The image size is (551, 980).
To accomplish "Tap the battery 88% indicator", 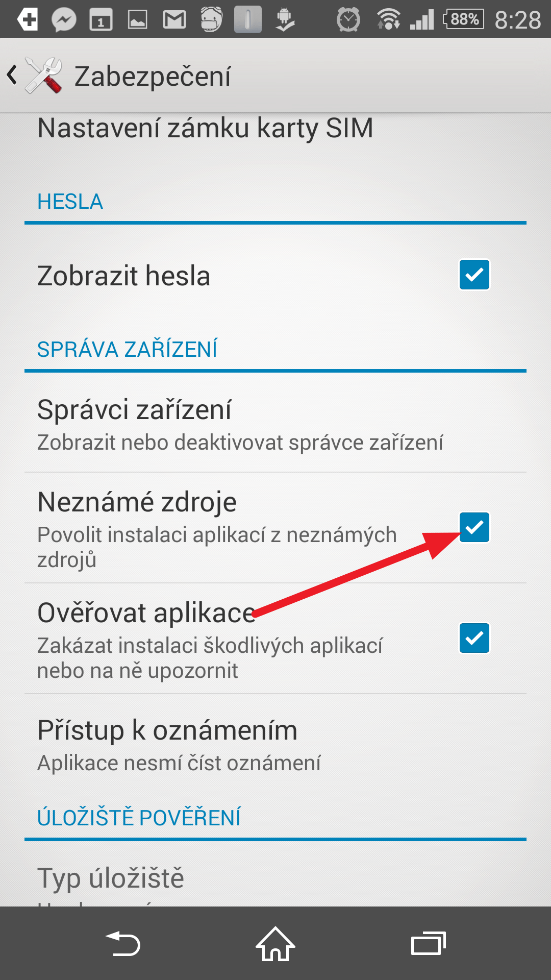I will [463, 19].
